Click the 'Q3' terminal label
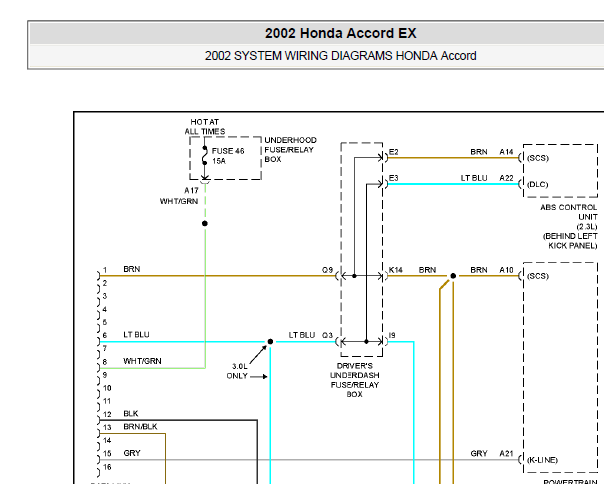The height and width of the screenshot is (484, 604). point(327,335)
